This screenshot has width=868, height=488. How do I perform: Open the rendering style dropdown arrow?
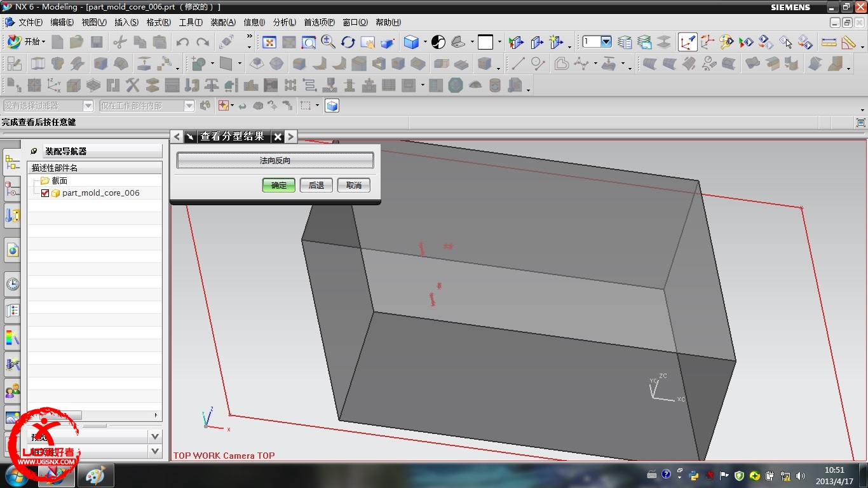pyautogui.click(x=425, y=43)
